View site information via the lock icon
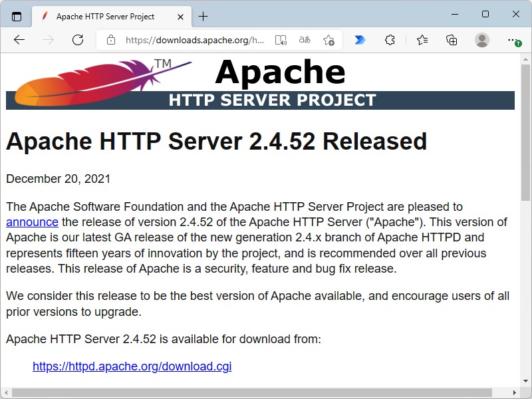The height and width of the screenshot is (399, 532). click(110, 40)
